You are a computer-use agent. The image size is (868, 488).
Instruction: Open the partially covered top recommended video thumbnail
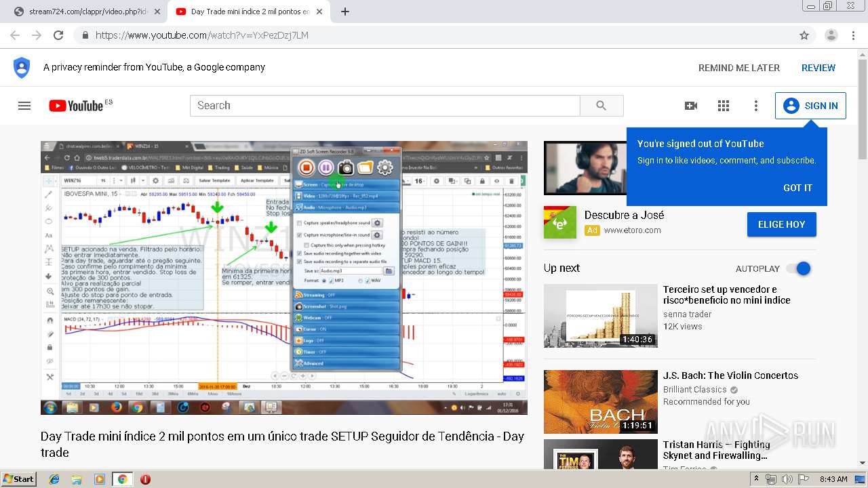(x=585, y=168)
